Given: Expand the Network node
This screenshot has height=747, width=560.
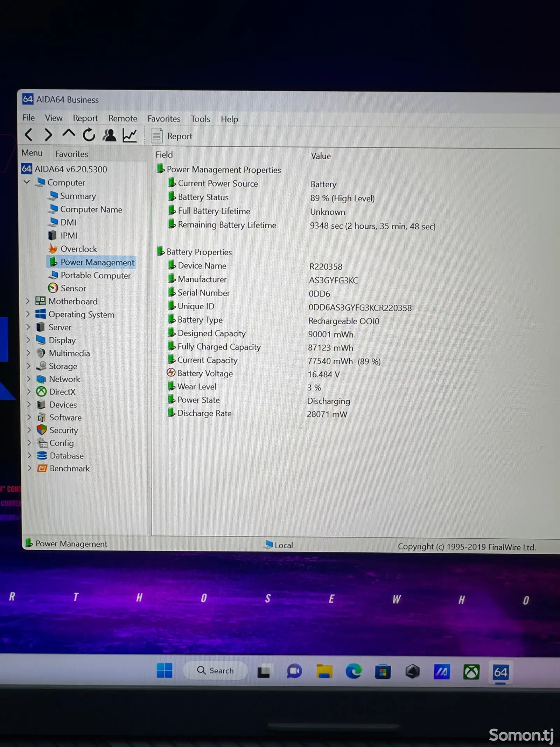Looking at the screenshot, I should tap(29, 379).
